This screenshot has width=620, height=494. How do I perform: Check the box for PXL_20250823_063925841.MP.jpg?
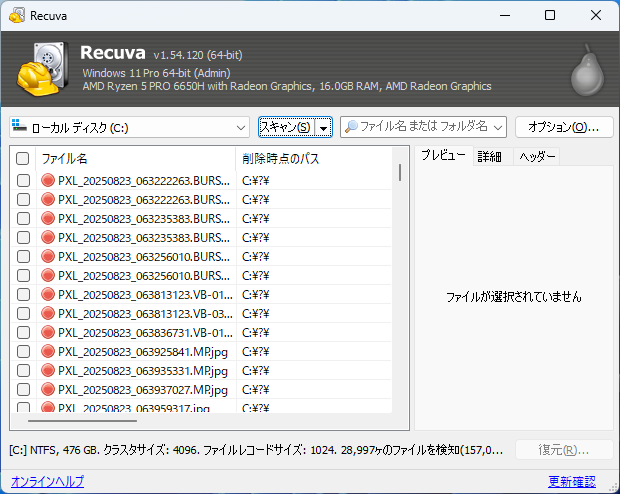tap(23, 352)
